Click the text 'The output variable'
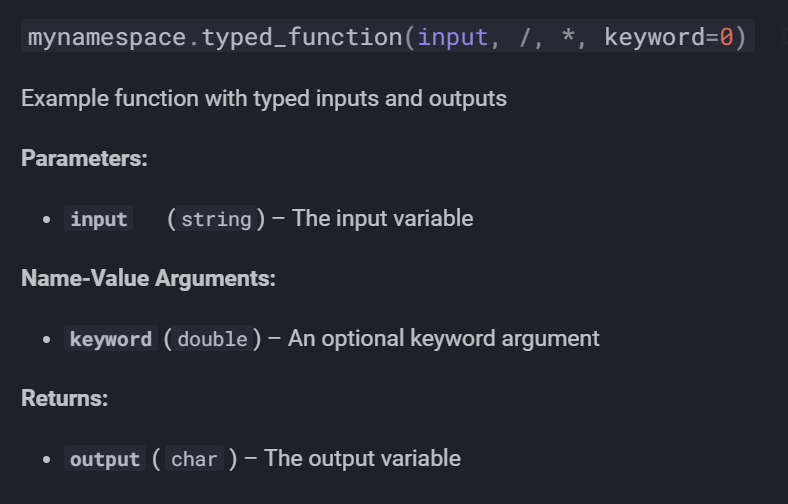 [x=362, y=458]
